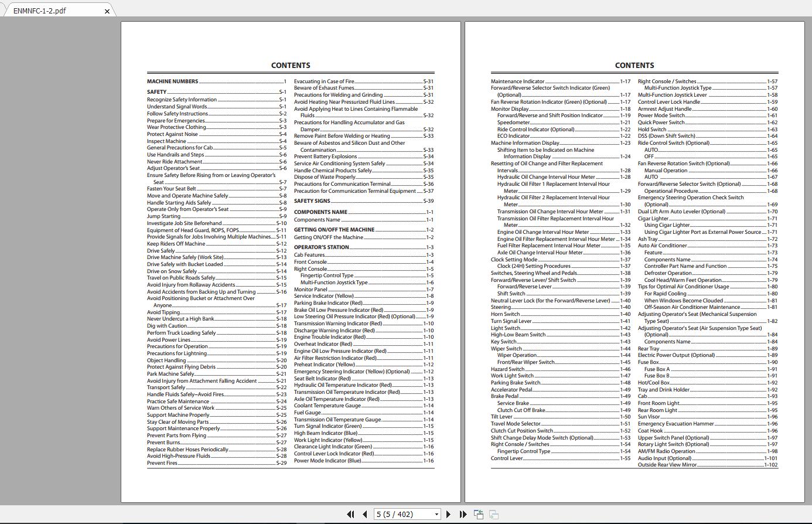Click the Hold Switch entry
This screenshot has width=812, height=524.
pos(708,130)
